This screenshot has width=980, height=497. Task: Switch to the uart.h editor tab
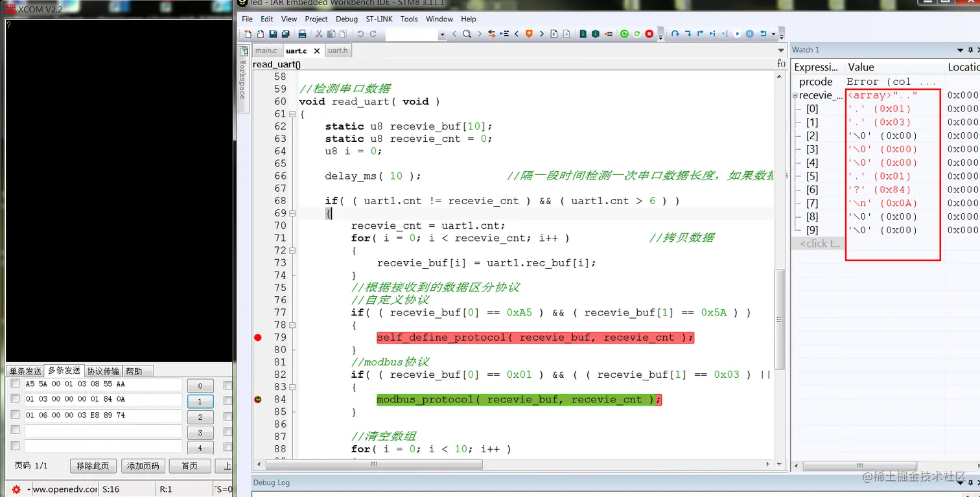[x=338, y=51]
